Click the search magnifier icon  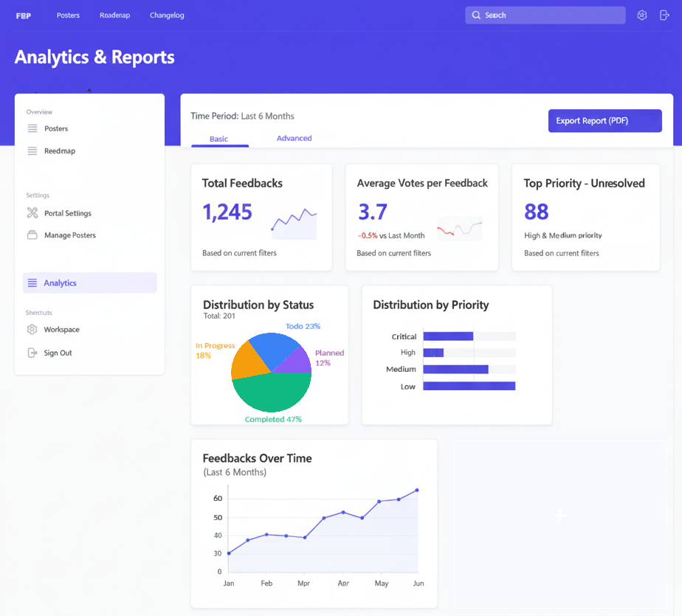pyautogui.click(x=477, y=15)
